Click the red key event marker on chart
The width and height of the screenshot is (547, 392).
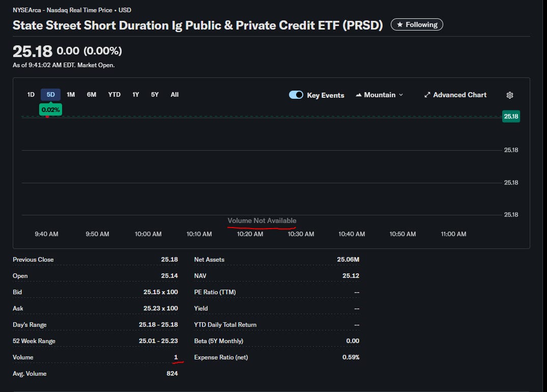coord(47,116)
